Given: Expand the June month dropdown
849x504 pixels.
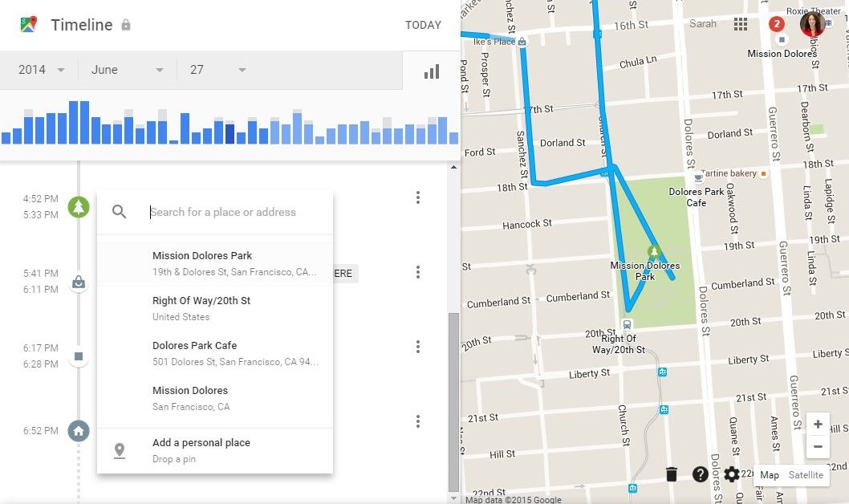Looking at the screenshot, I should (x=128, y=70).
